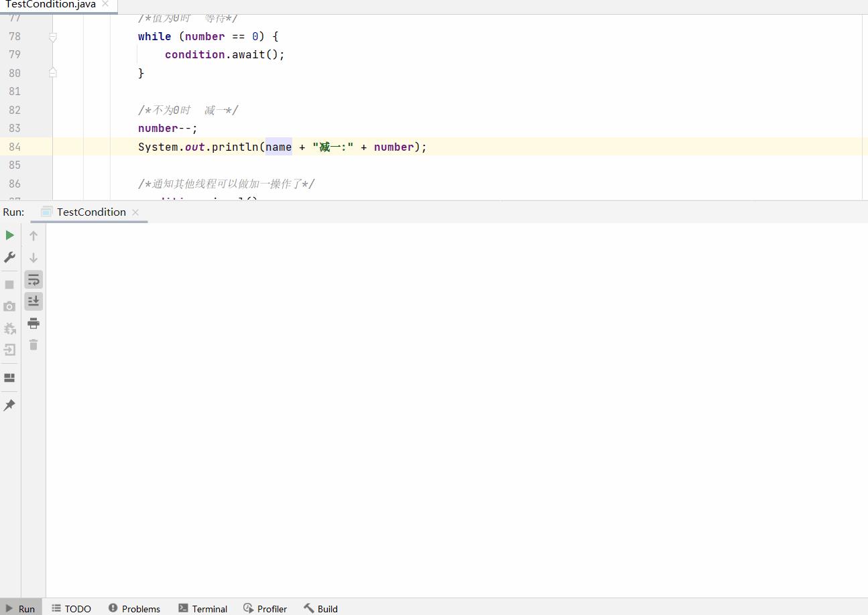This screenshot has width=868, height=615.
Task: Click the Attach Debugger bug icon
Action: pos(9,328)
